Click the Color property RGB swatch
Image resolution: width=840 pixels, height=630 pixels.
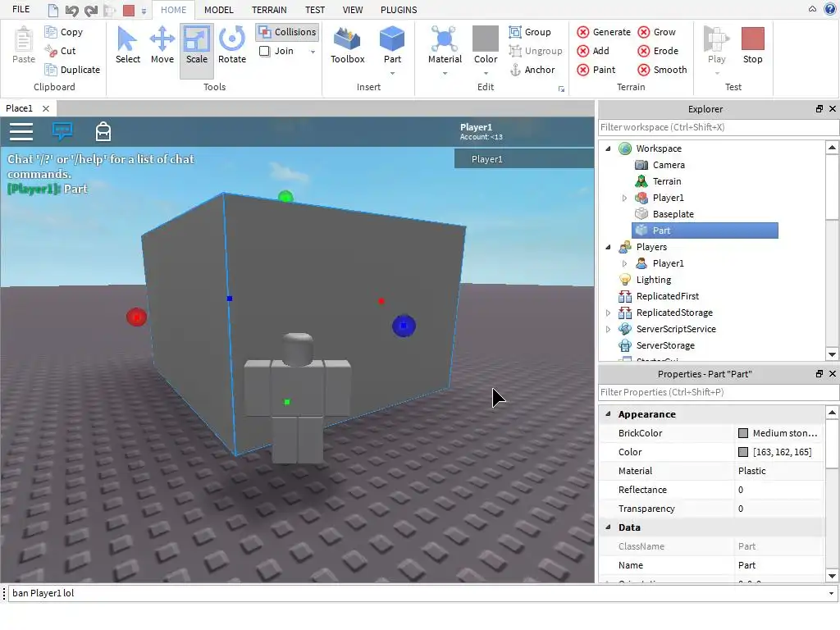tap(742, 452)
